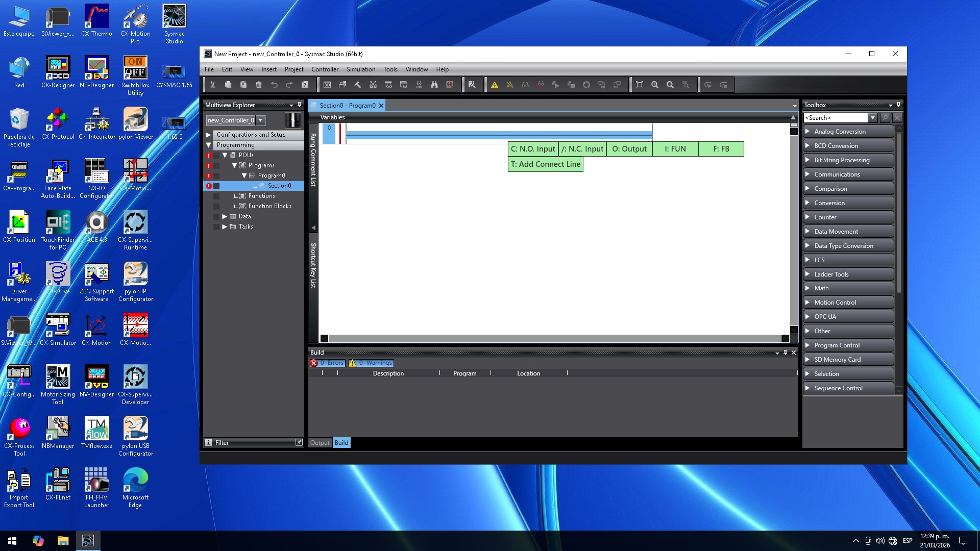Expand the Data tree node
The height and width of the screenshot is (551, 980).
point(225,216)
